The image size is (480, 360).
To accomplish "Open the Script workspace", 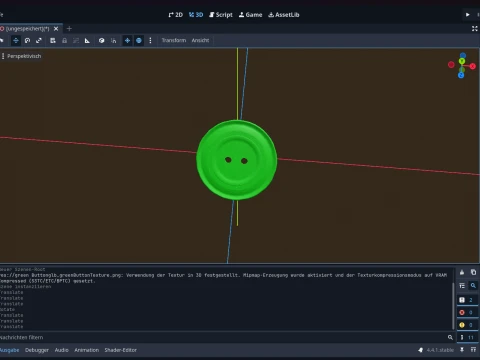I will pyautogui.click(x=221, y=15).
